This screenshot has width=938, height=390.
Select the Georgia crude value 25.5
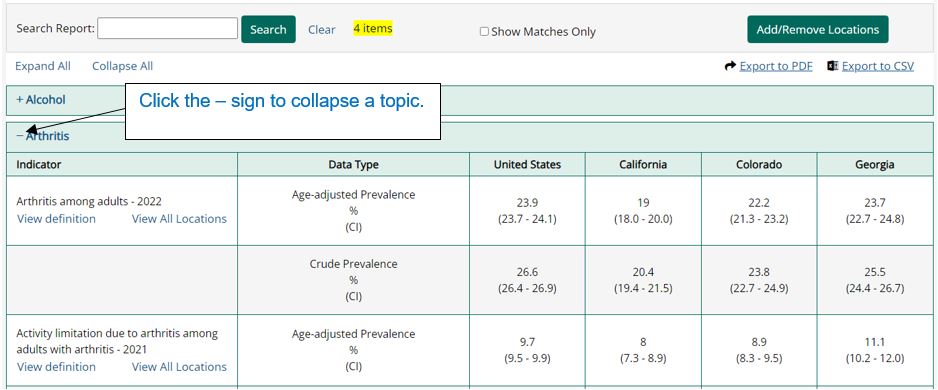tap(875, 272)
